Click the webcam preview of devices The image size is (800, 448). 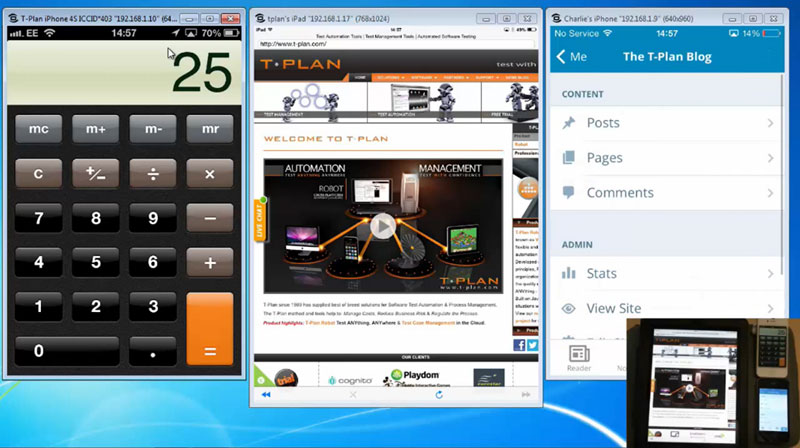[x=713, y=383]
